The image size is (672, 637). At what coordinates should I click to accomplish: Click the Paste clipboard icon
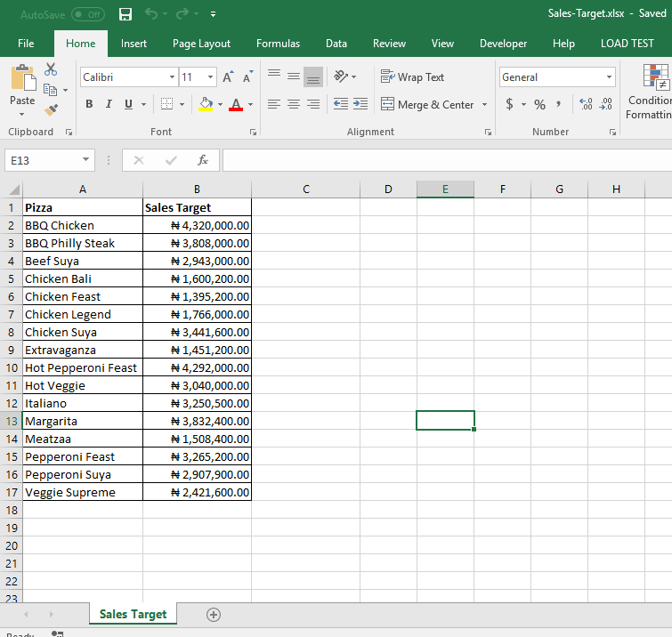pyautogui.click(x=23, y=78)
